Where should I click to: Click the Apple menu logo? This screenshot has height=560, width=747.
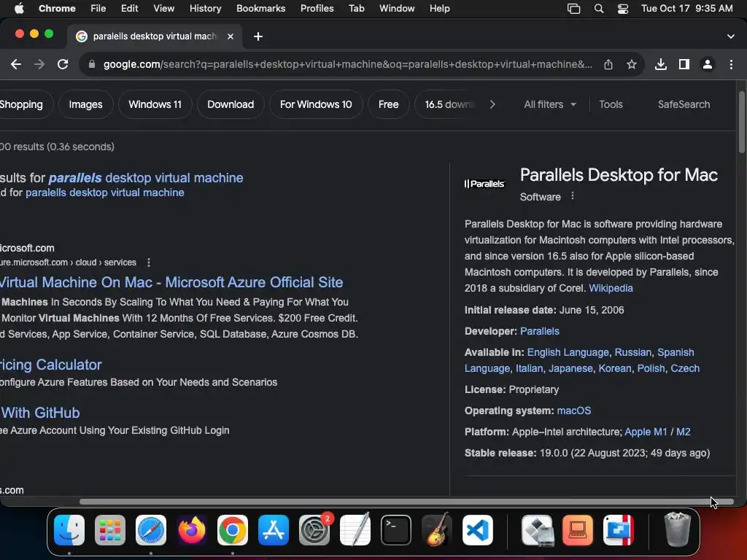tap(19, 9)
